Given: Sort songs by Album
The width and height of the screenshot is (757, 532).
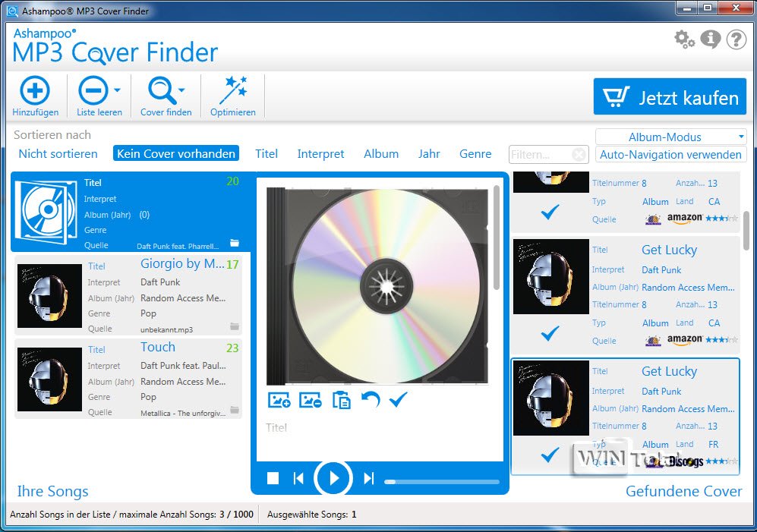Looking at the screenshot, I should 381,153.
